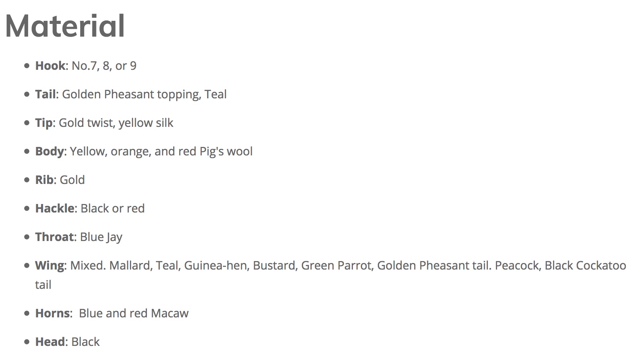The width and height of the screenshot is (644, 354).
Task: Click Gold twist, yellow silk text
Action: [x=116, y=123]
